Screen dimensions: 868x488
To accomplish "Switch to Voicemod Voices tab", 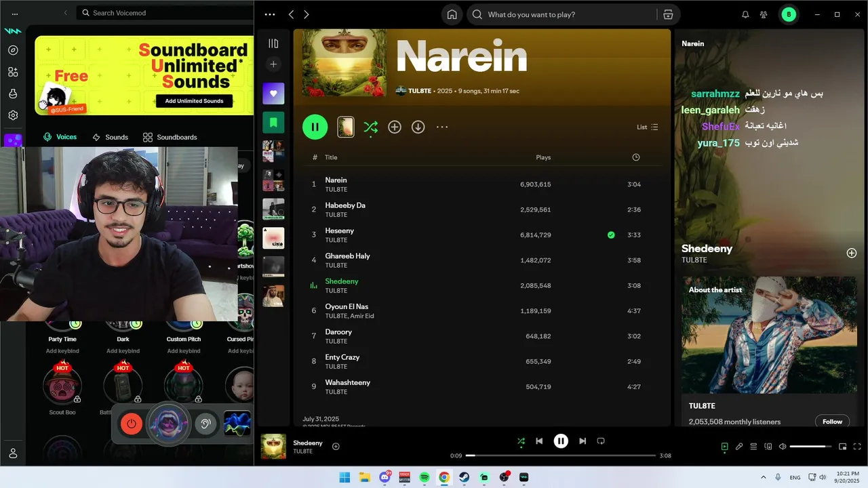I will pos(60,137).
